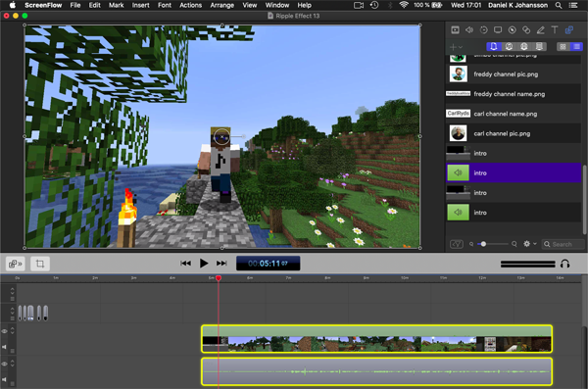Image resolution: width=588 pixels, height=389 pixels.
Task: Open the Font menu
Action: (x=165, y=5)
